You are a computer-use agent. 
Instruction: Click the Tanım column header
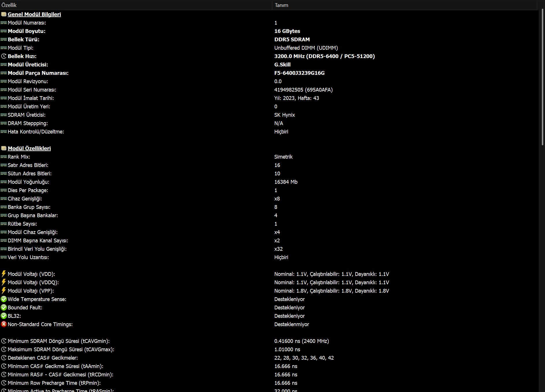pyautogui.click(x=404, y=5)
